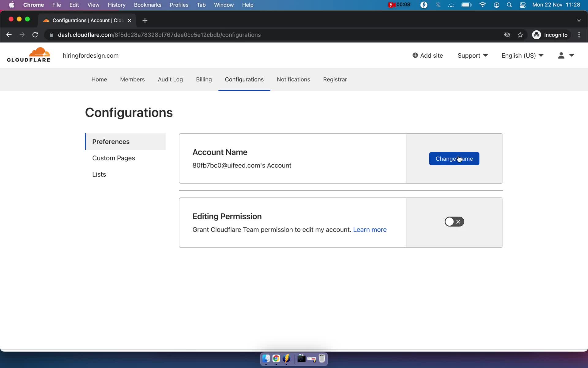Click the hiringfordesign.com site name
This screenshot has width=588, height=368.
pyautogui.click(x=91, y=56)
